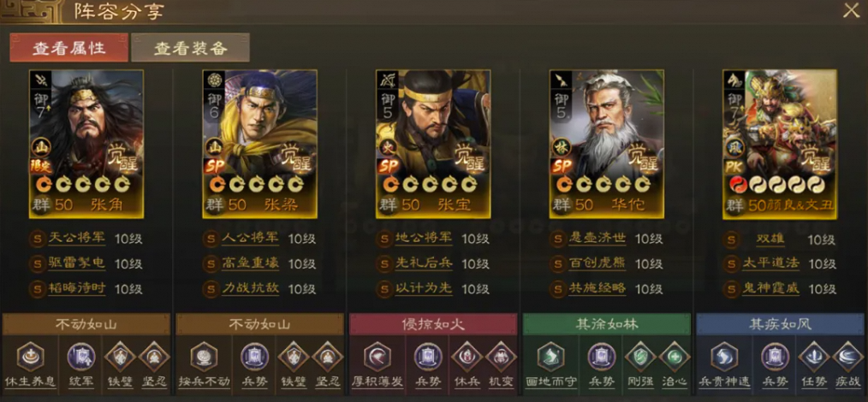Select the 厚积薄发 icon
The width and height of the screenshot is (868, 402).
(378, 357)
